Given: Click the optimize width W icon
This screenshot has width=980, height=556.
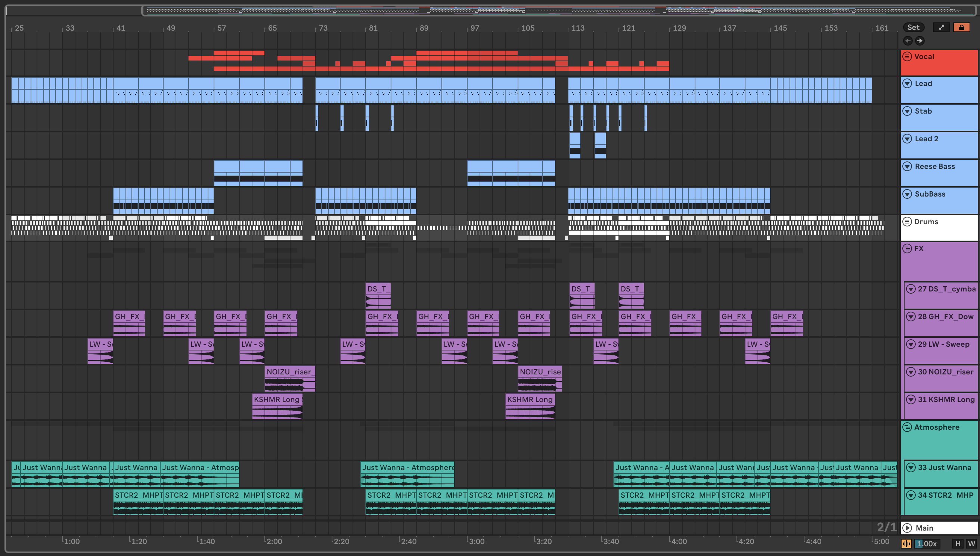Looking at the screenshot, I should pyautogui.click(x=971, y=543).
